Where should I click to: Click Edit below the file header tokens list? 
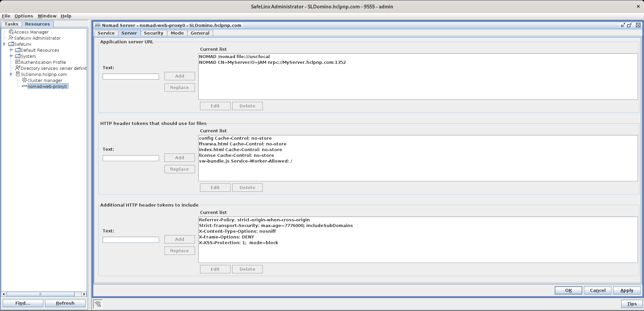tap(215, 187)
